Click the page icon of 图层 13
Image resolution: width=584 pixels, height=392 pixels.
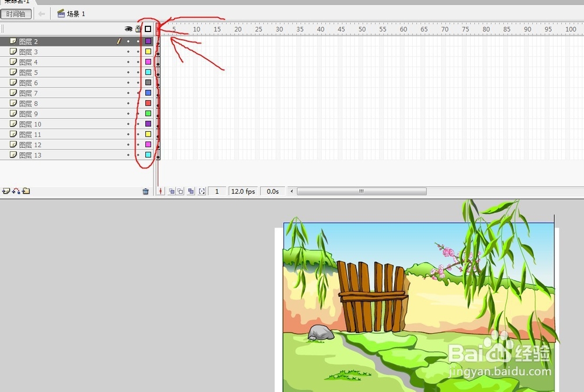click(x=13, y=155)
